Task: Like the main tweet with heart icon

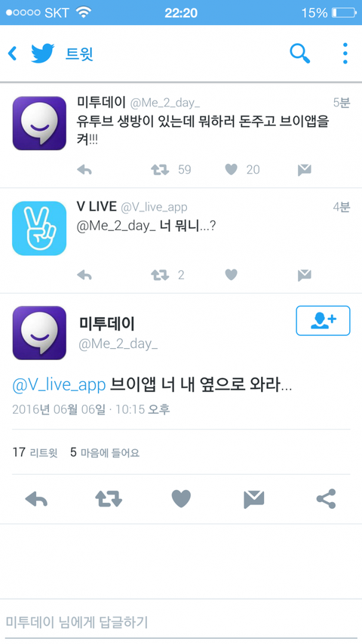Action: pos(181,499)
